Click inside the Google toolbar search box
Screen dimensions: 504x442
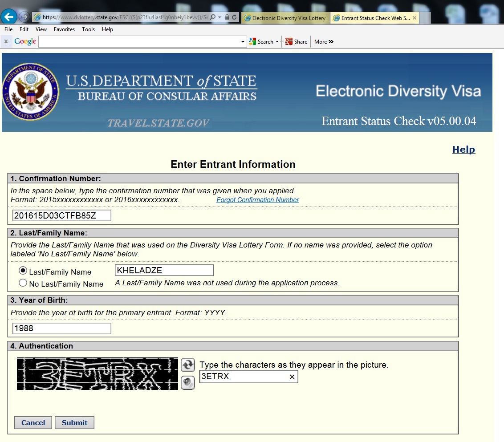139,41
